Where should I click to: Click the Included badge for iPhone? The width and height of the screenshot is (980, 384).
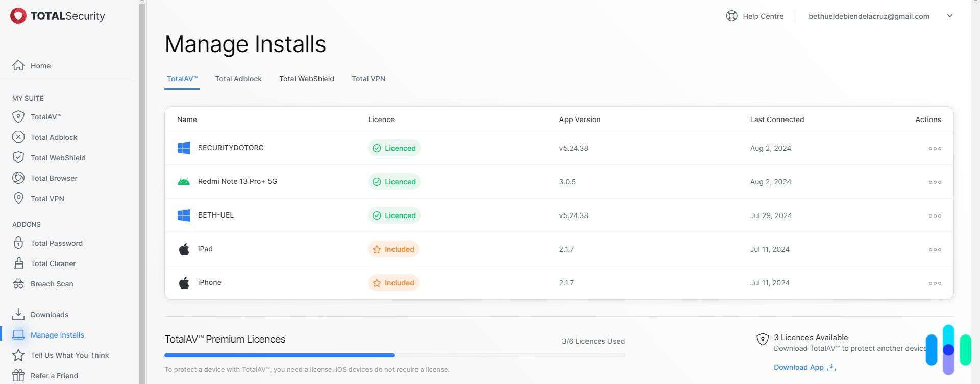(394, 283)
